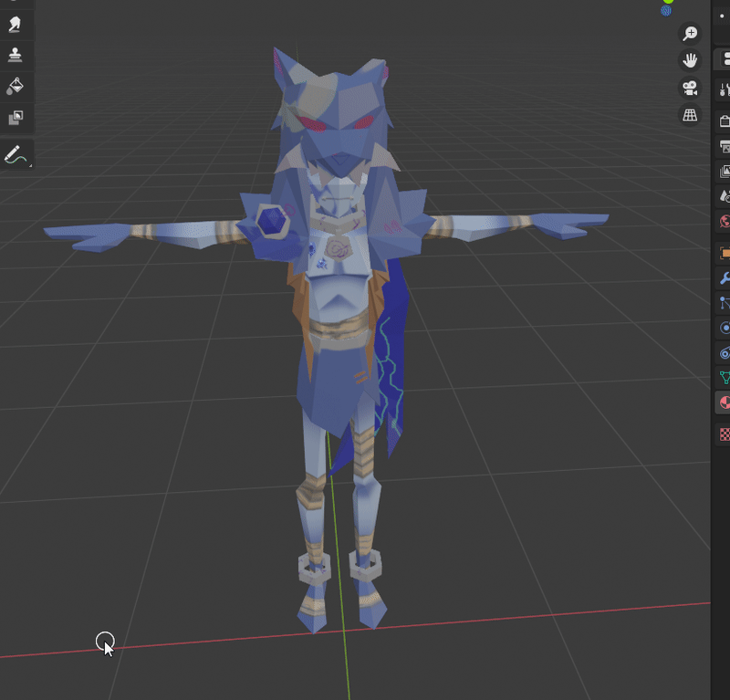
Task: Open the Tool properties tab
Action: pyautogui.click(x=724, y=89)
